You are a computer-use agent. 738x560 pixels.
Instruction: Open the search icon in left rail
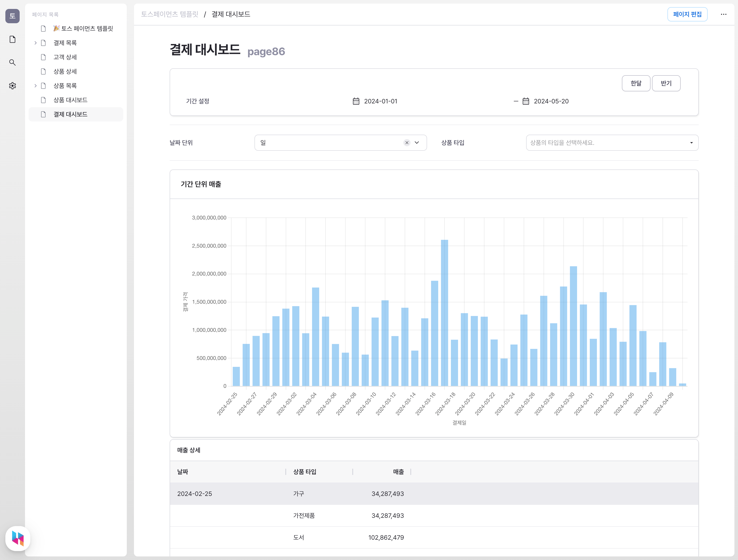click(12, 62)
